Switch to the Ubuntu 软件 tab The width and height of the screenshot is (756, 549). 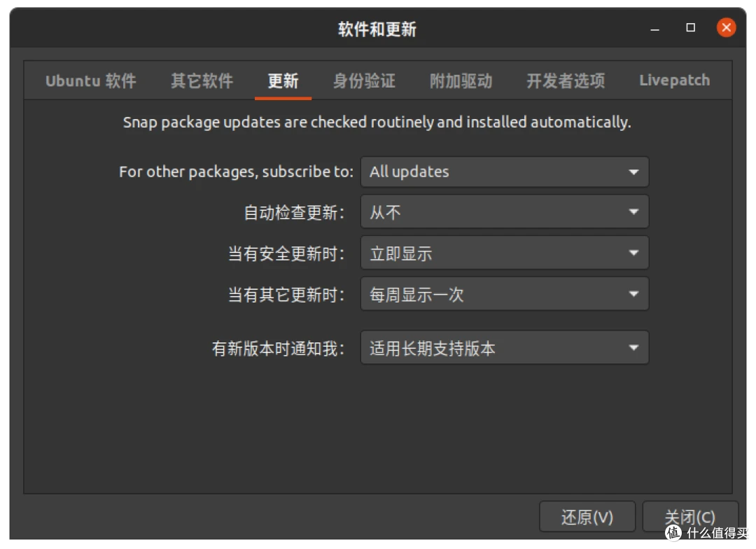tap(90, 80)
